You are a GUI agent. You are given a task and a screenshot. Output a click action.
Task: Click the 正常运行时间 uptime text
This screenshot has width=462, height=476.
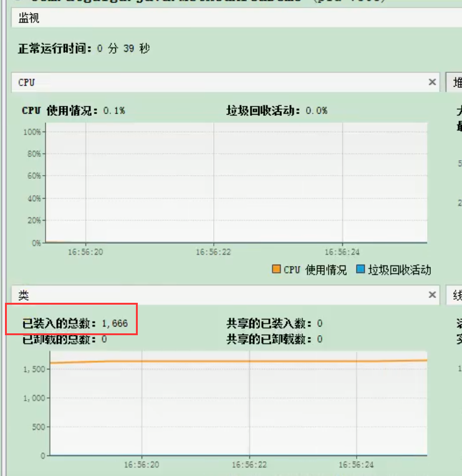coord(84,48)
